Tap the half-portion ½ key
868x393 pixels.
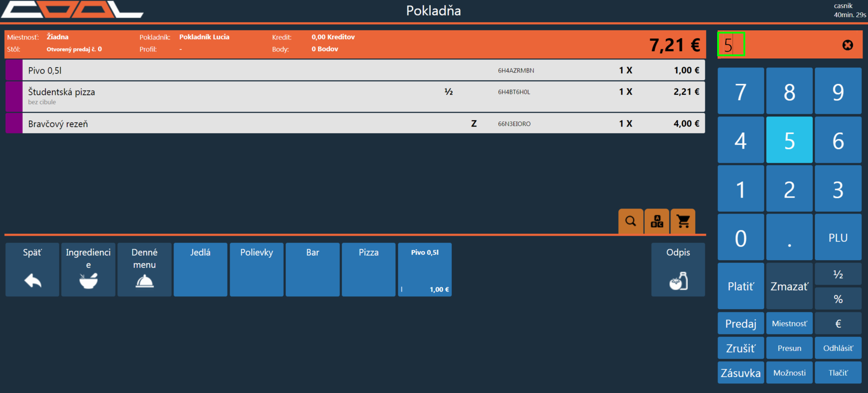(838, 274)
